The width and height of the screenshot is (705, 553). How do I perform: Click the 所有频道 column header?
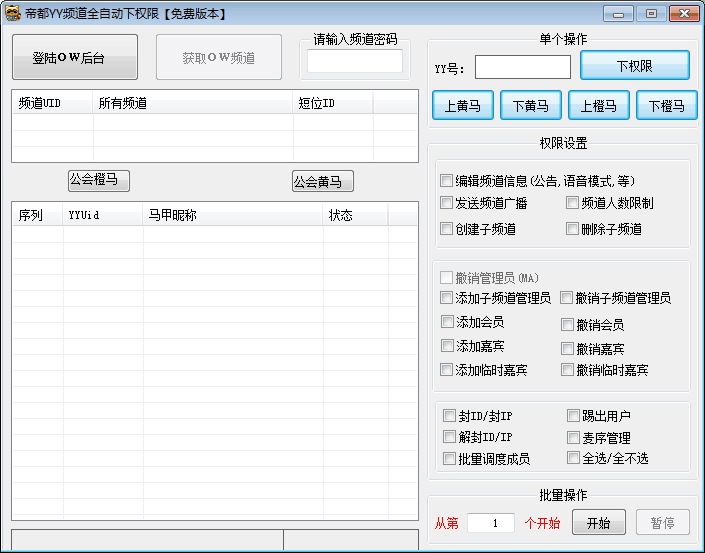(x=193, y=103)
